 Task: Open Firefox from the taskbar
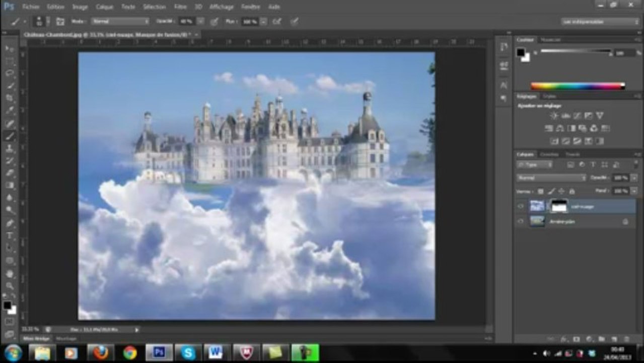pyautogui.click(x=101, y=352)
